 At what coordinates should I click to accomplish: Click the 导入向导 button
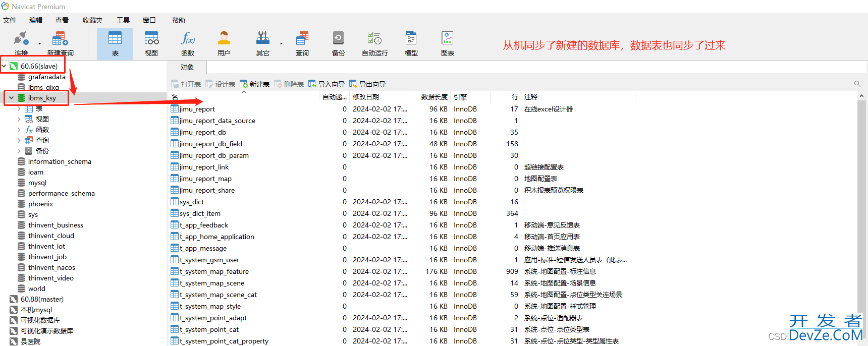(327, 84)
